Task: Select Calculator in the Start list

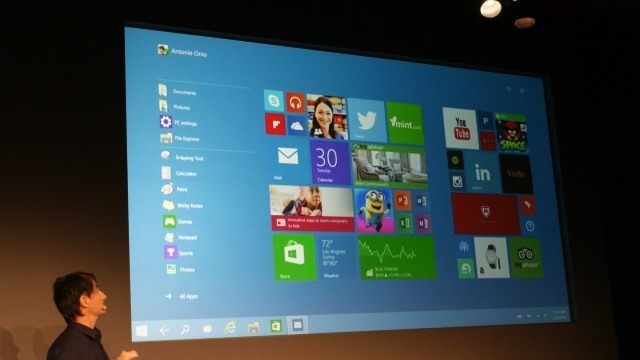Action: coord(180,173)
